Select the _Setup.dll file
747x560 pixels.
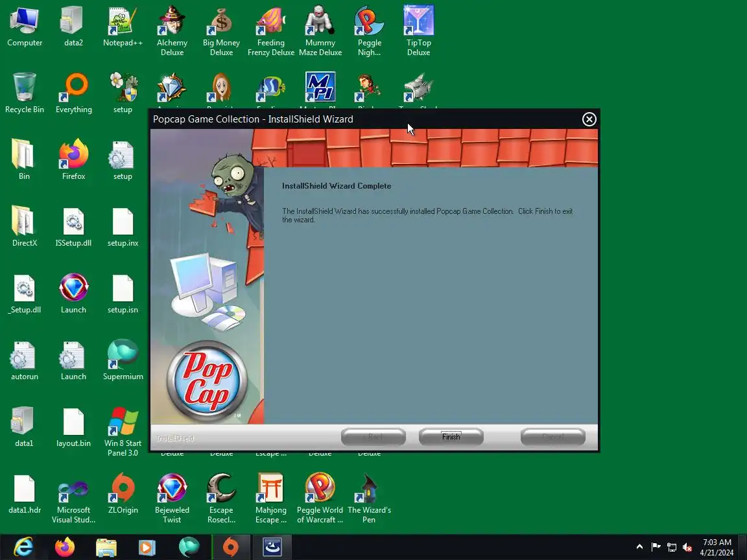[24, 294]
